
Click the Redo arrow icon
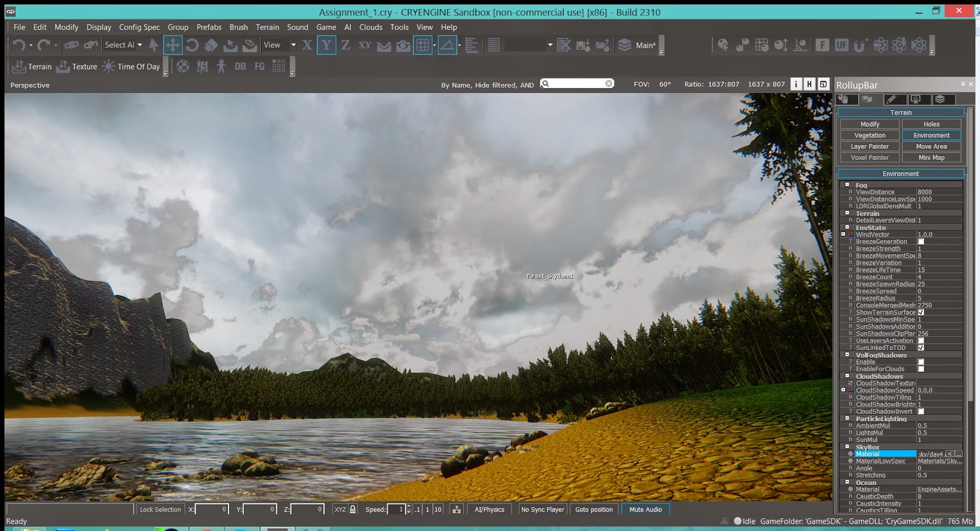(x=43, y=45)
